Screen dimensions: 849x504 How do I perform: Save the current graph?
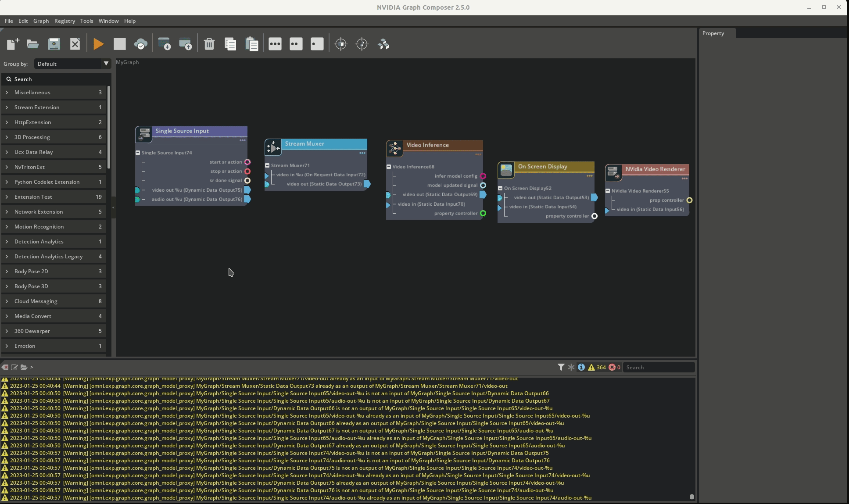click(x=54, y=44)
